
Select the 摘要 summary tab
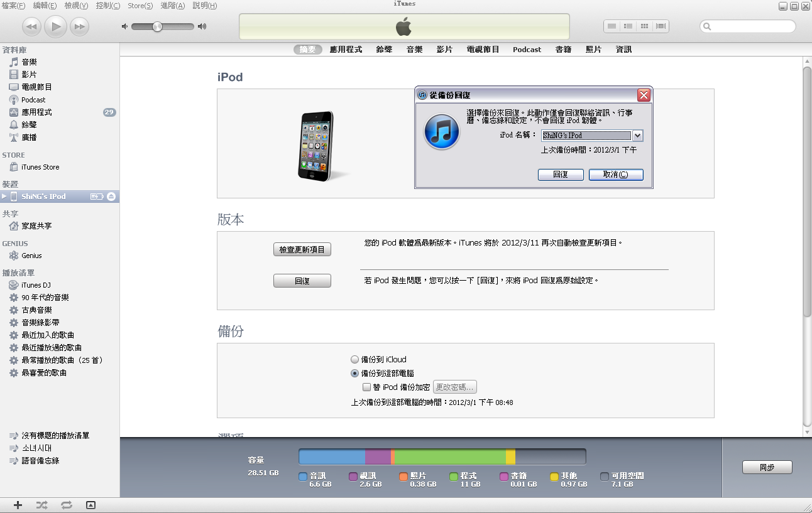(x=308, y=50)
